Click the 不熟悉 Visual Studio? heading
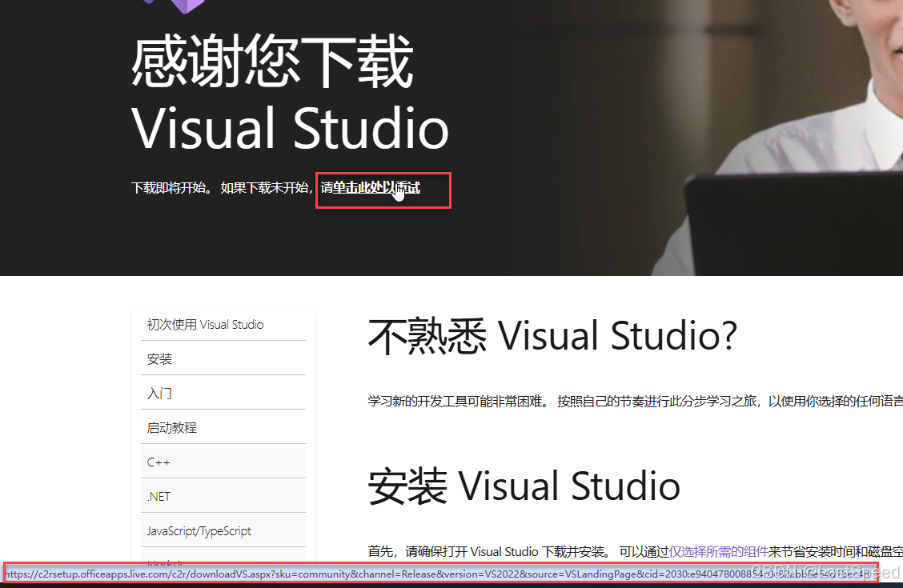The image size is (903, 588). tap(552, 336)
